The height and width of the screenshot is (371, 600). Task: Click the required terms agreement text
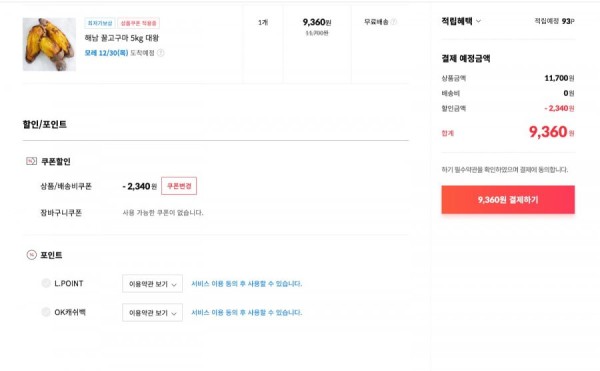click(505, 169)
